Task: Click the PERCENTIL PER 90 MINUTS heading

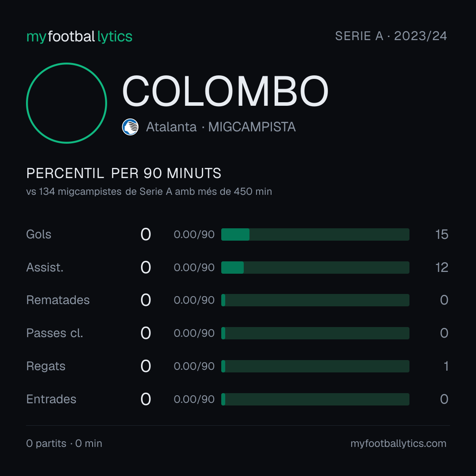Action: 124,173
